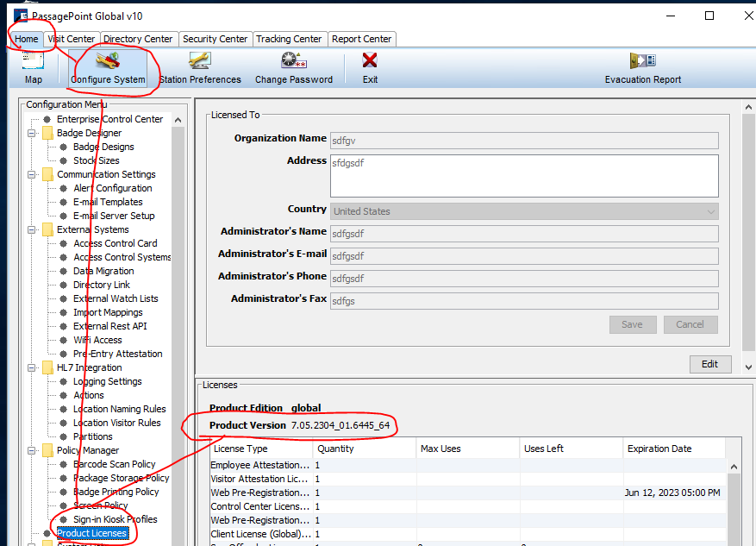
Task: Click Licensed To panel scroll down arrow
Action: point(748,367)
